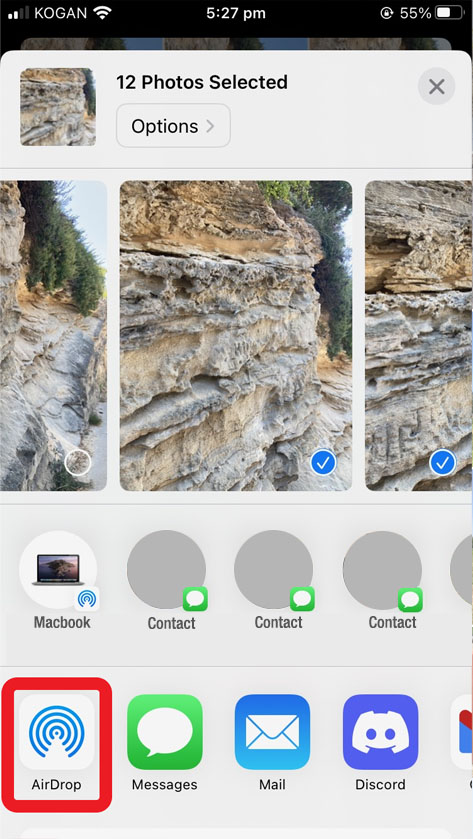Uncheck the blue tick on the large center photo
The height and width of the screenshot is (839, 473).
pos(323,463)
